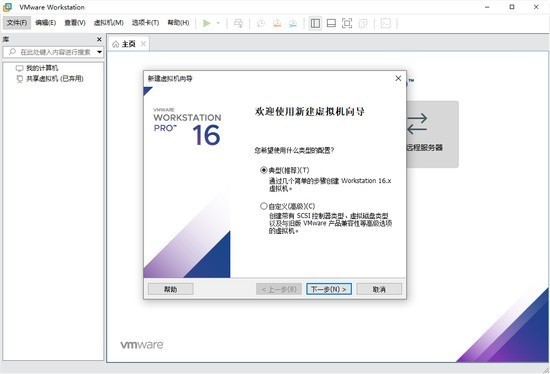Close the 主页 tab with its X

point(143,44)
